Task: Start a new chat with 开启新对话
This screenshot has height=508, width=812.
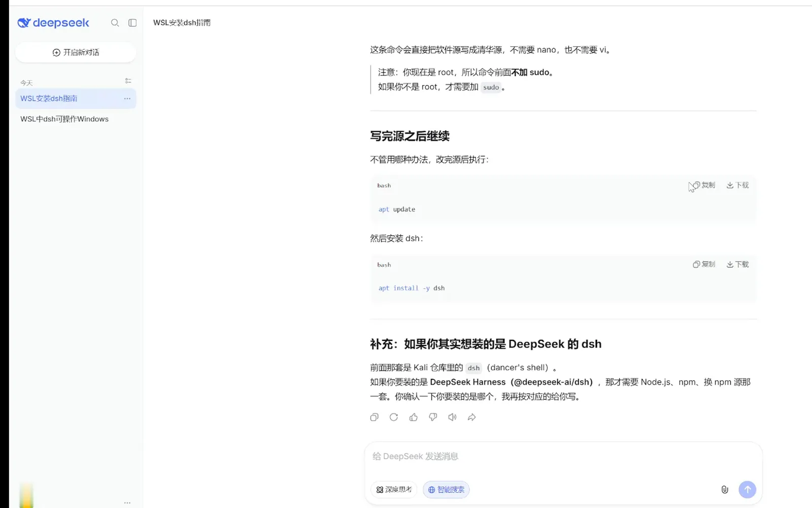Action: click(76, 52)
